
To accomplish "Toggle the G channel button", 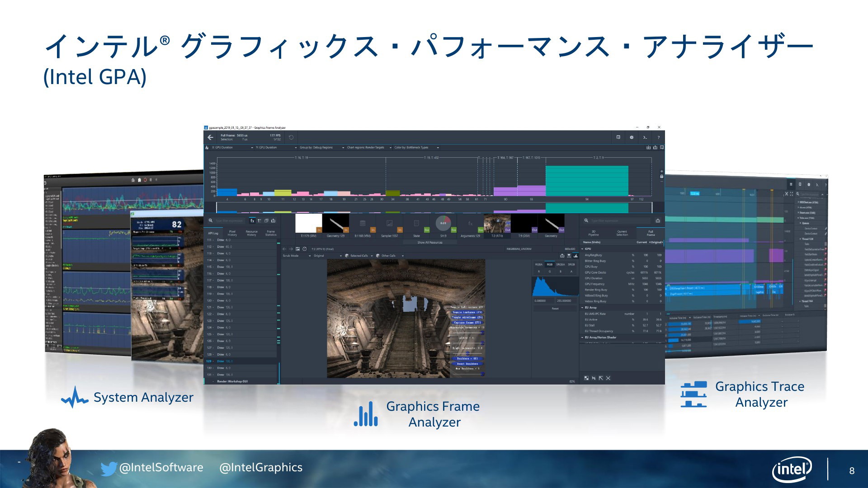I will (550, 272).
